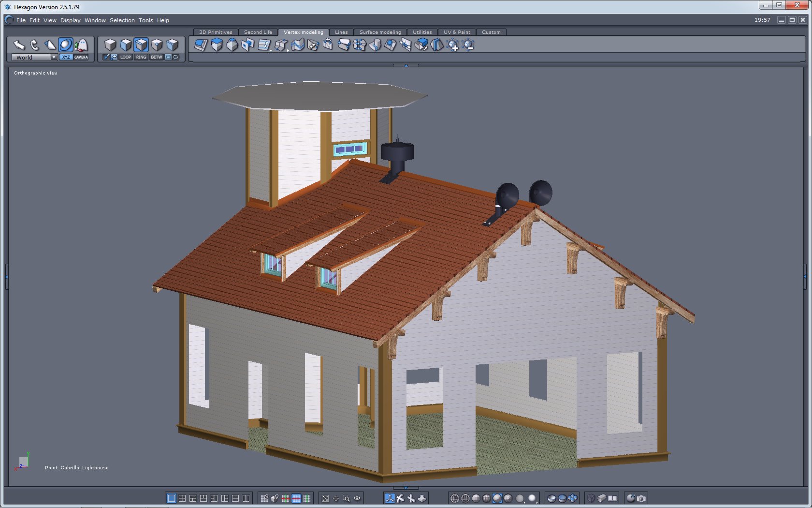Click the first Vertex modeling tool icon

[x=201, y=45]
